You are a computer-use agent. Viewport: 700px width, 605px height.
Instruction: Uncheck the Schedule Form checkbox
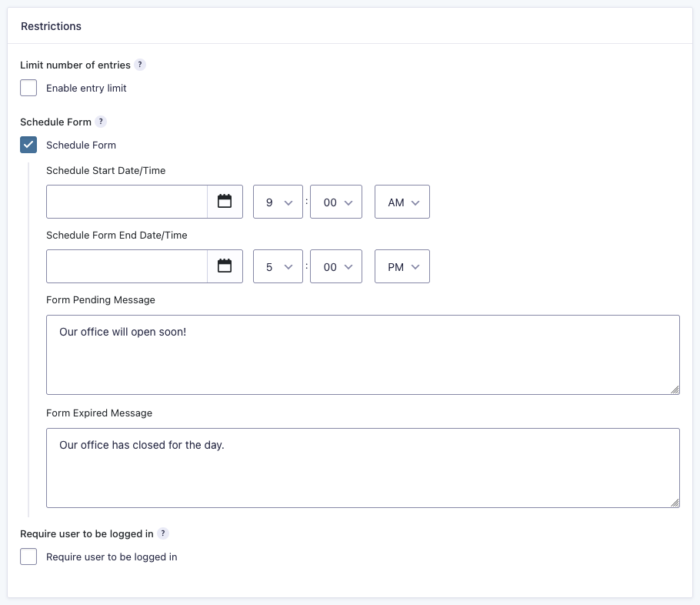point(28,145)
